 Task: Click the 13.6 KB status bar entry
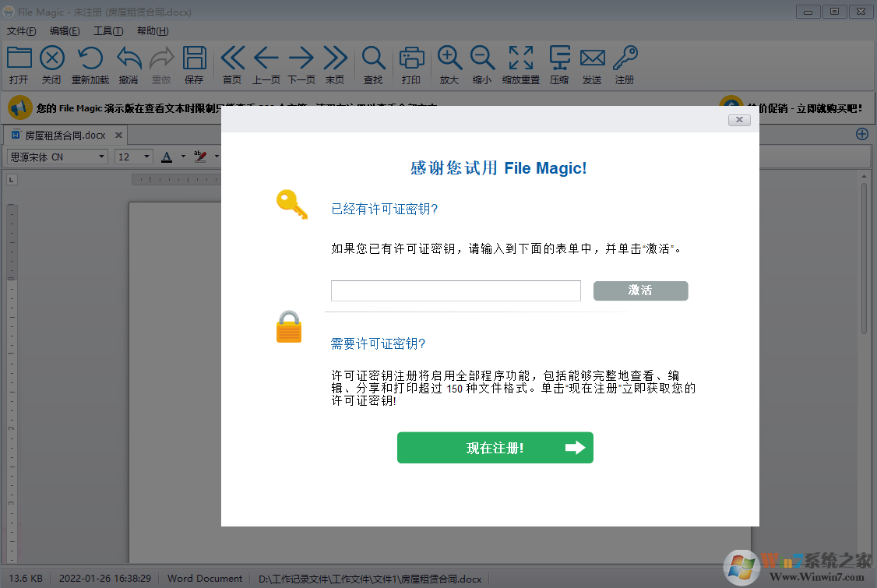pyautogui.click(x=26, y=579)
